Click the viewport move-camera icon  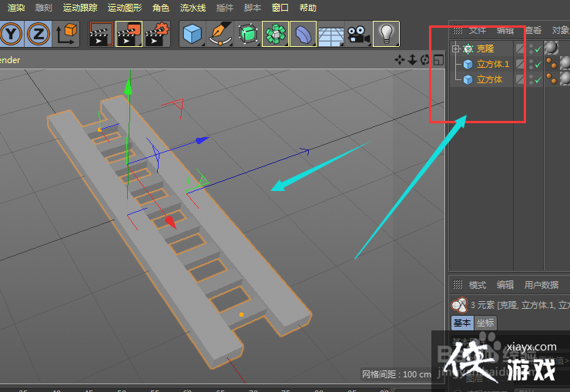tap(400, 59)
